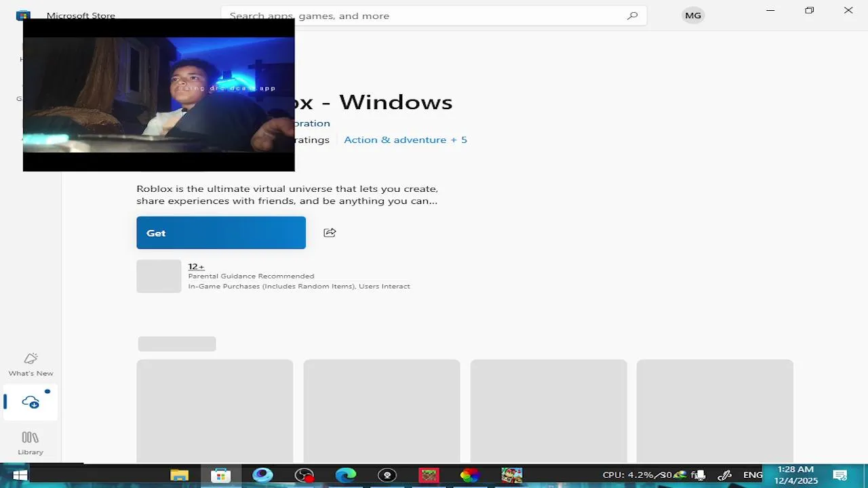Image resolution: width=868 pixels, height=488 pixels.
Task: Select the second screenshot placeholder card
Action: 381,411
